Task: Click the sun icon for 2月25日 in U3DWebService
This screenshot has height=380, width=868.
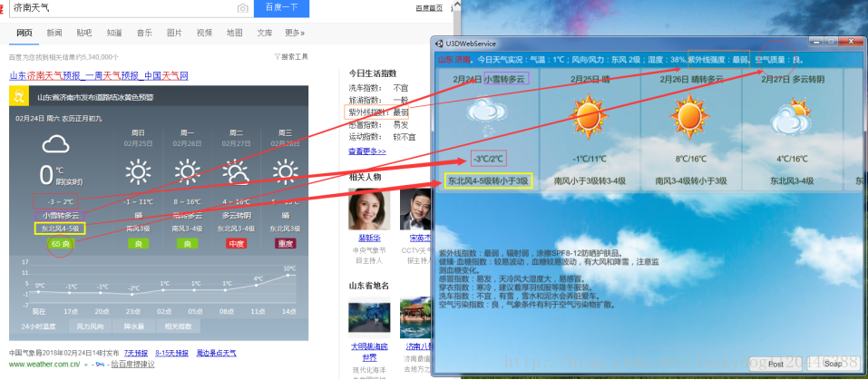Action: (x=589, y=117)
